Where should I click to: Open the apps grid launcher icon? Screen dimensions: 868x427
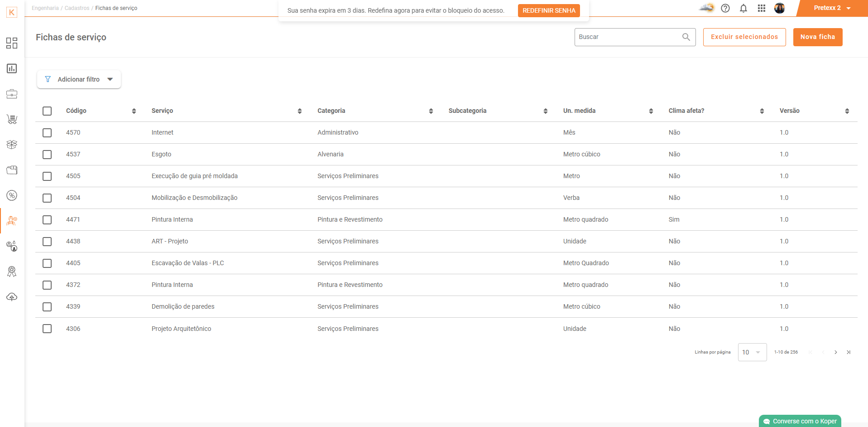(762, 8)
